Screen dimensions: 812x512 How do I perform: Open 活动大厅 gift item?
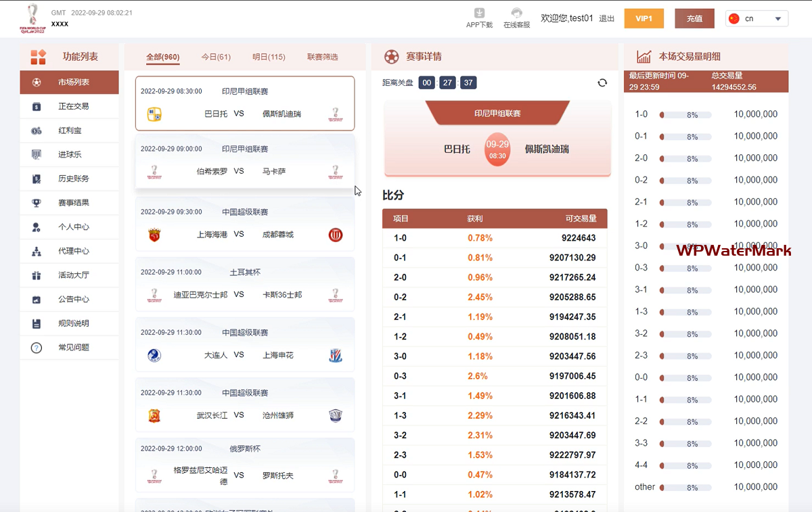pos(73,275)
